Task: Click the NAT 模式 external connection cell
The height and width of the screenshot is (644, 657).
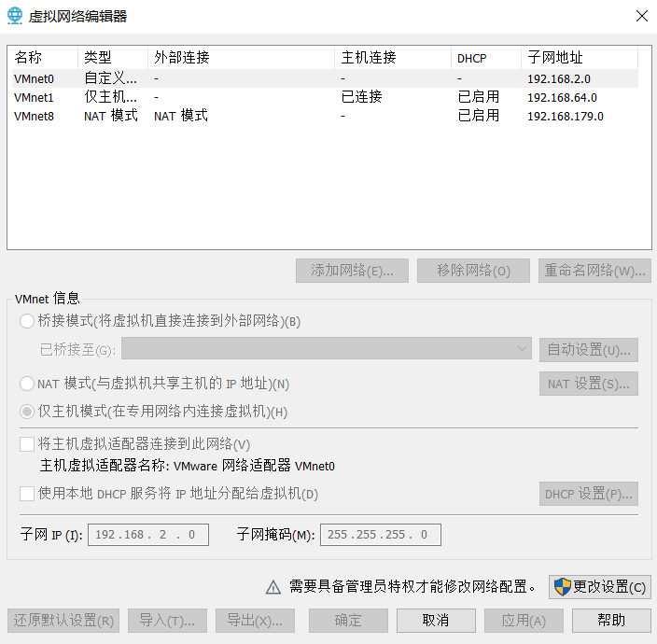Action: tap(181, 116)
